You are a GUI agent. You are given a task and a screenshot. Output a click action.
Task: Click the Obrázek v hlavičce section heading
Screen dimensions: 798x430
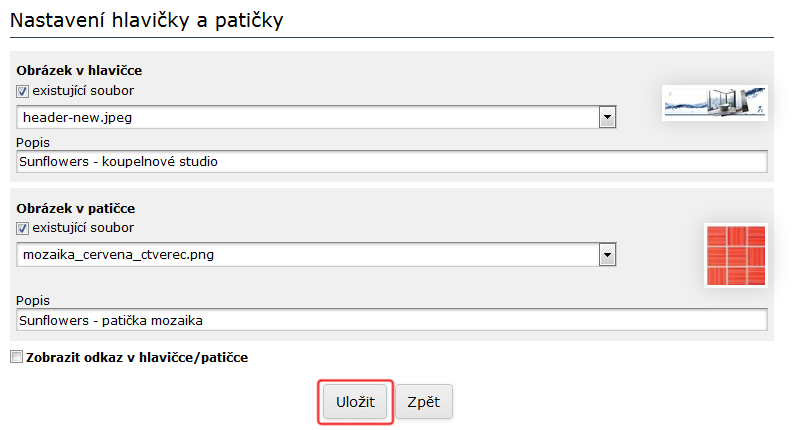[79, 72]
